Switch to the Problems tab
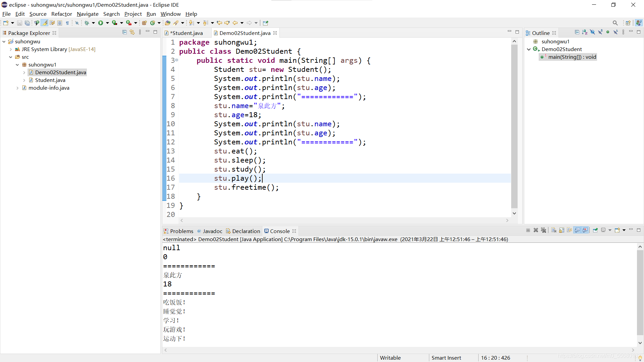Screen dimensions: 644x362 tap(178, 231)
